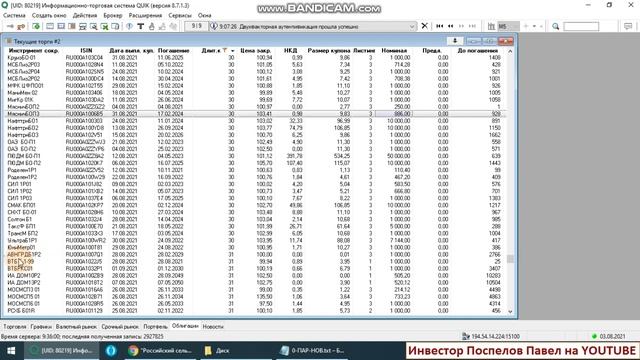The image size is (640, 360).
Task: Switch to the Торговля tab
Action: click(15, 327)
